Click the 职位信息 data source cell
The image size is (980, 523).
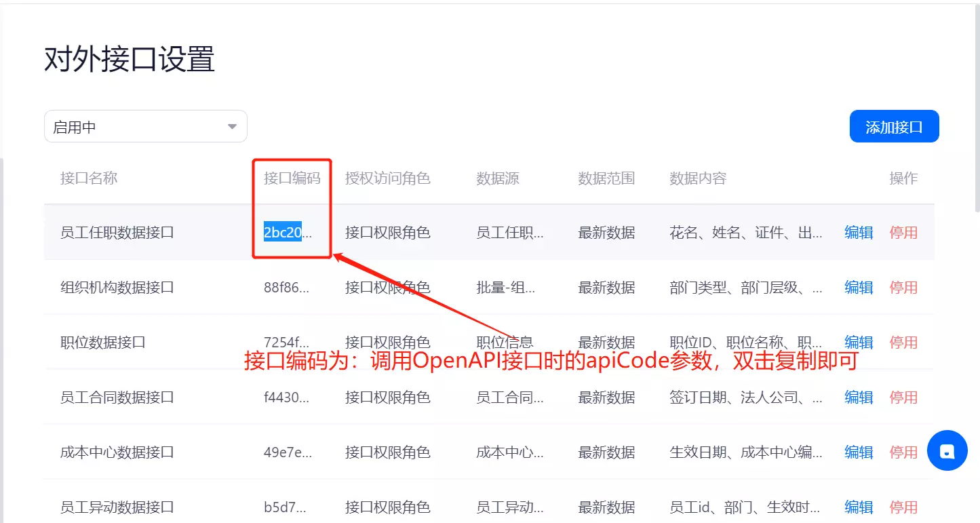point(505,343)
